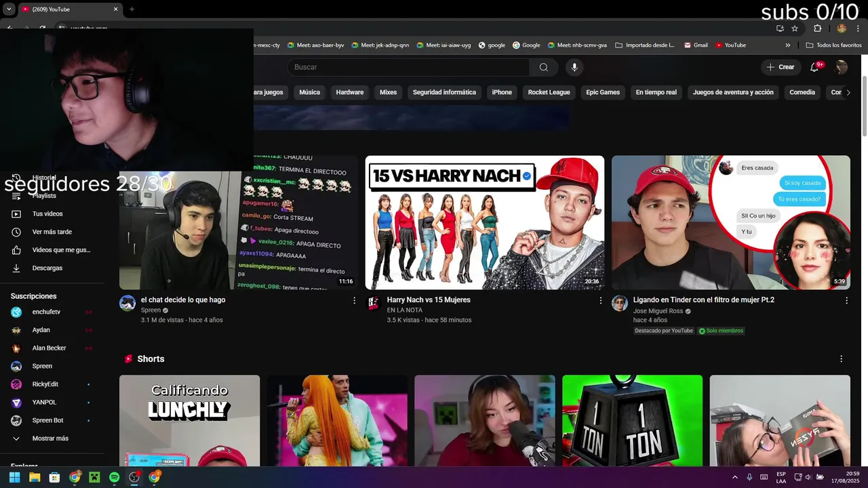Open Chrome extensions puzzle icon
The width and height of the screenshot is (868, 488).
pos(817,28)
